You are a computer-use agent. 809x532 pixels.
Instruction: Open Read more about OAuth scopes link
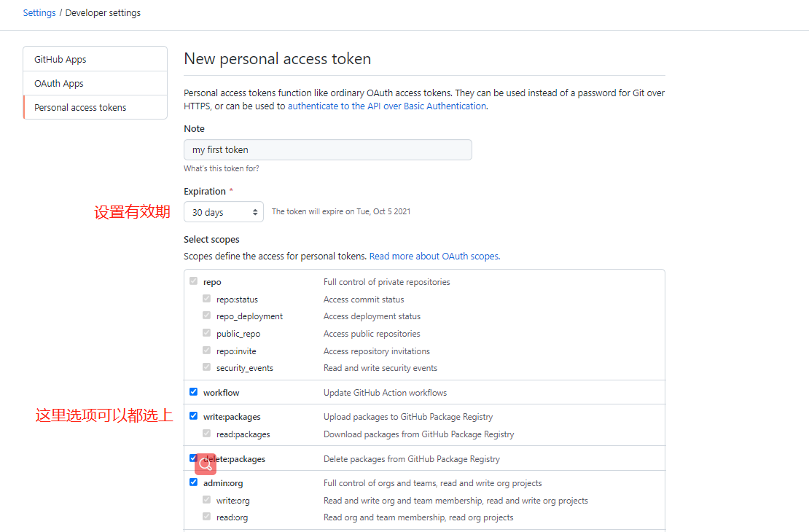tap(434, 256)
